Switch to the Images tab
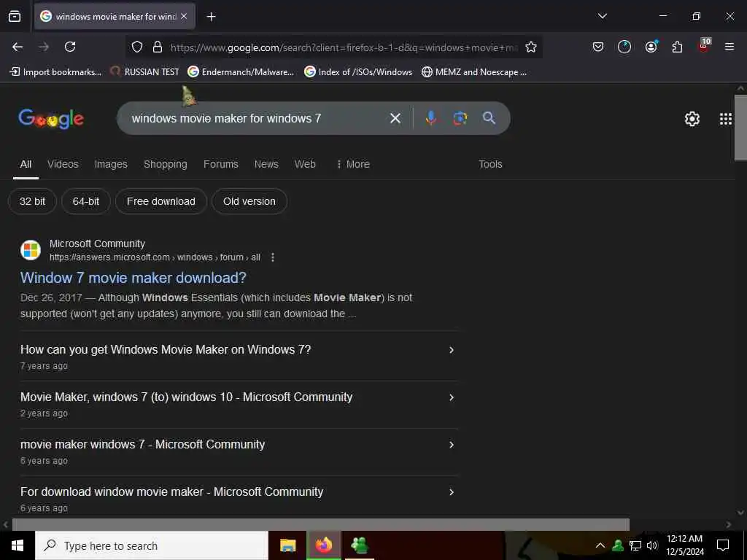The height and width of the screenshot is (560, 747). pyautogui.click(x=111, y=164)
